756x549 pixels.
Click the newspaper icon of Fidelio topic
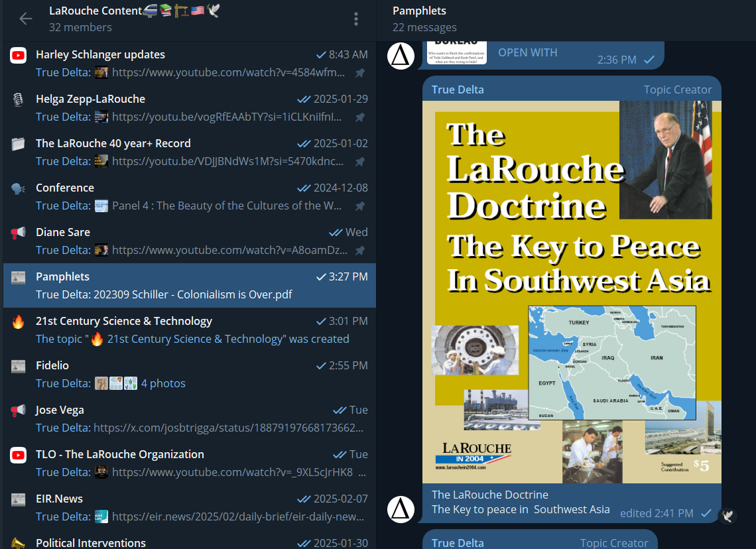point(19,366)
